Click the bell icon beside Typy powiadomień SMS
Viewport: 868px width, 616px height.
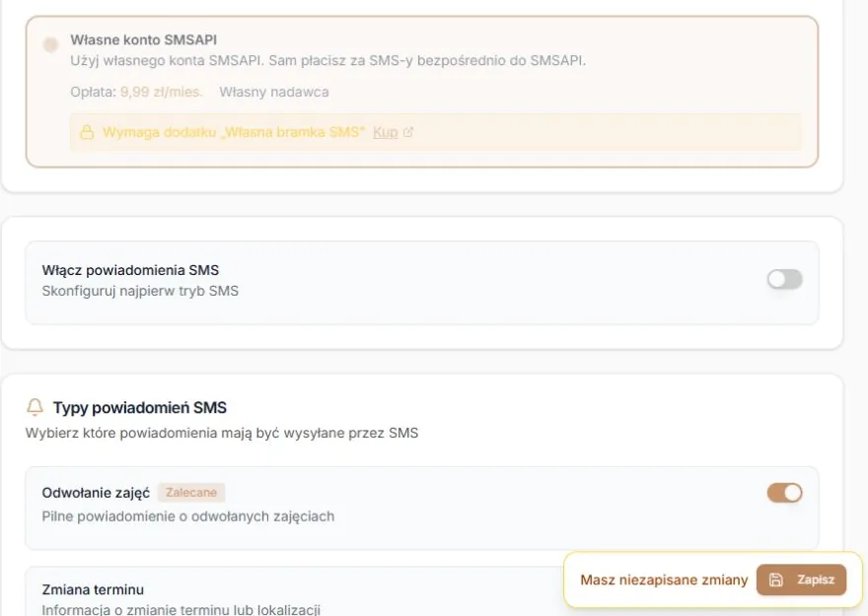tap(35, 407)
